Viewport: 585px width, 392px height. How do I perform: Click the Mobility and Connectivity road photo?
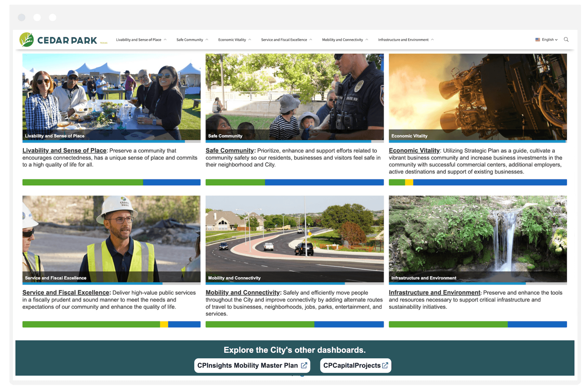(295, 239)
